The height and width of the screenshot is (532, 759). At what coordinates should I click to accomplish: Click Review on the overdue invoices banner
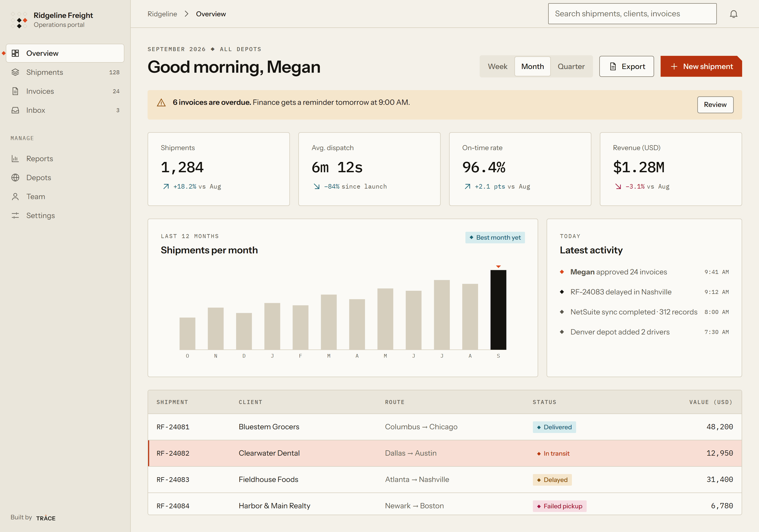pos(715,105)
